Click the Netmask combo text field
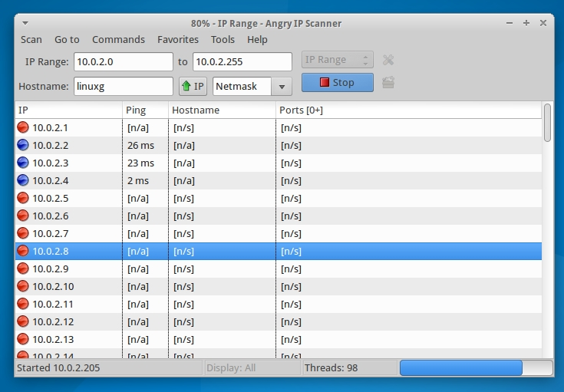The image size is (564, 392). (242, 87)
